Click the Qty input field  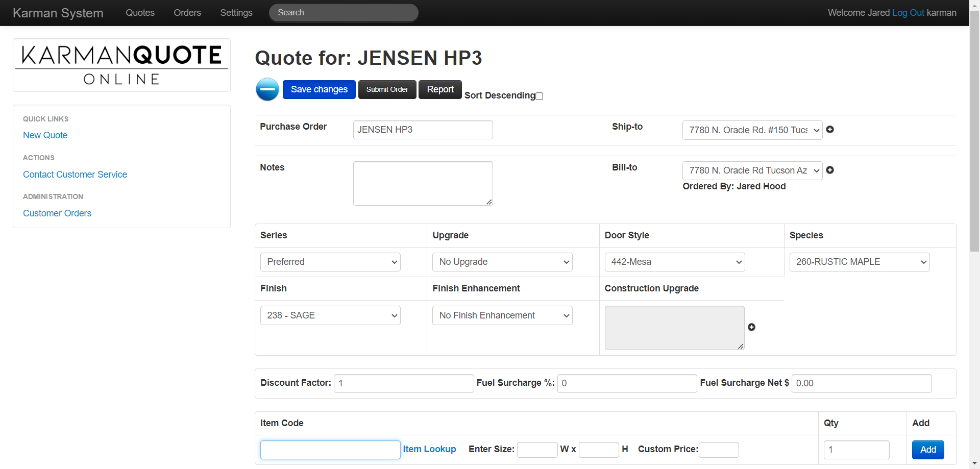pos(856,450)
